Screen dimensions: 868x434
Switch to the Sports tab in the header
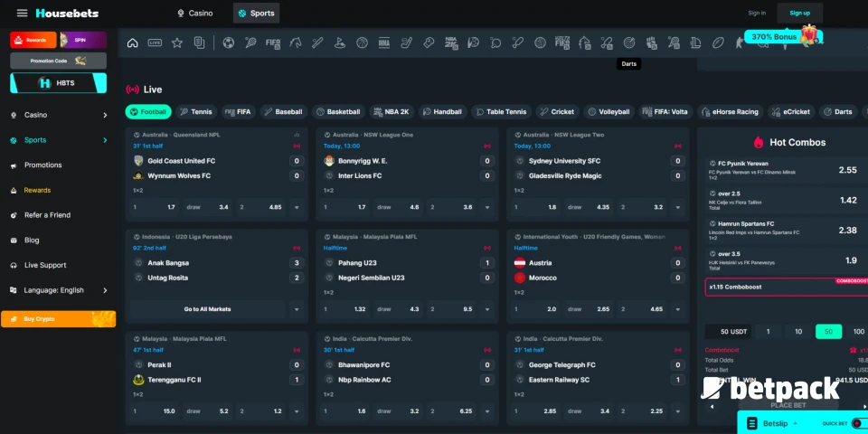[x=256, y=14]
